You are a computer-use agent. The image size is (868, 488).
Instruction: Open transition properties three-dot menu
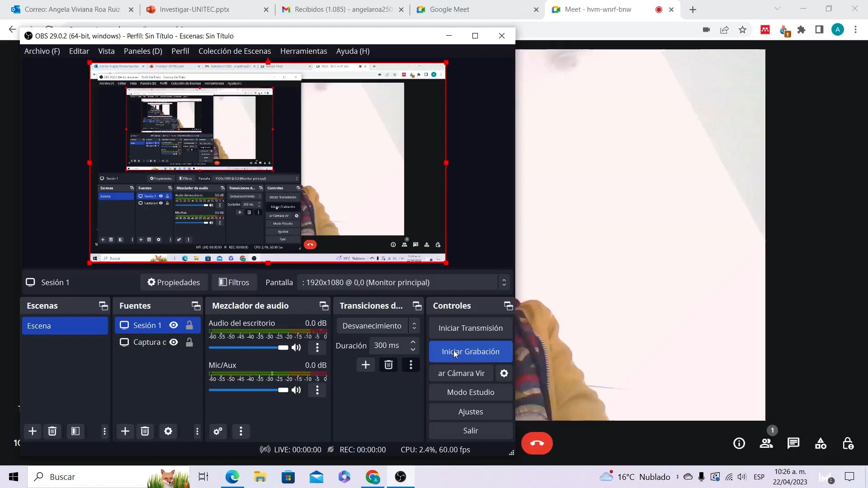[x=411, y=365]
